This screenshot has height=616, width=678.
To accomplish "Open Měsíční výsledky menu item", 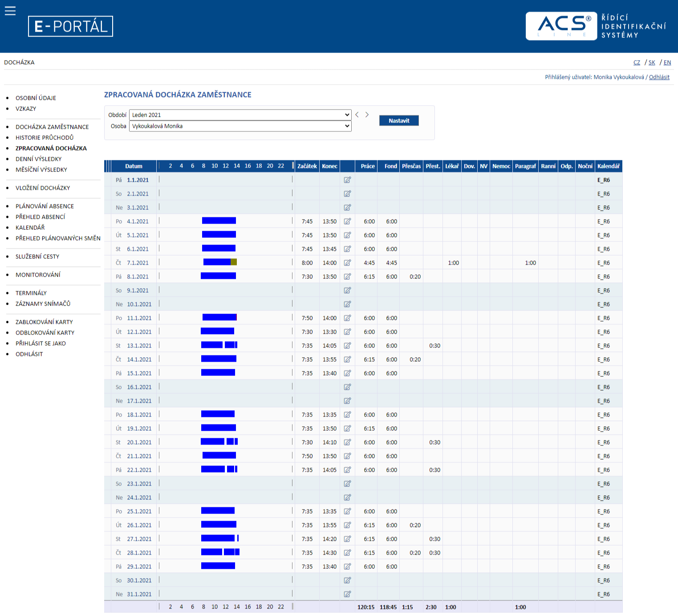I will click(41, 170).
